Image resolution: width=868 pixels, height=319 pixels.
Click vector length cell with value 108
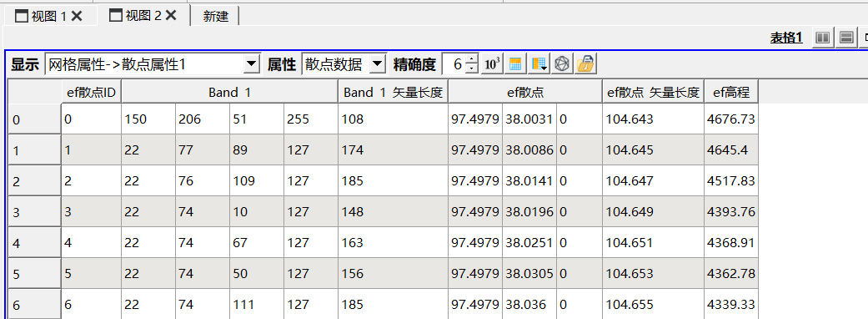393,119
